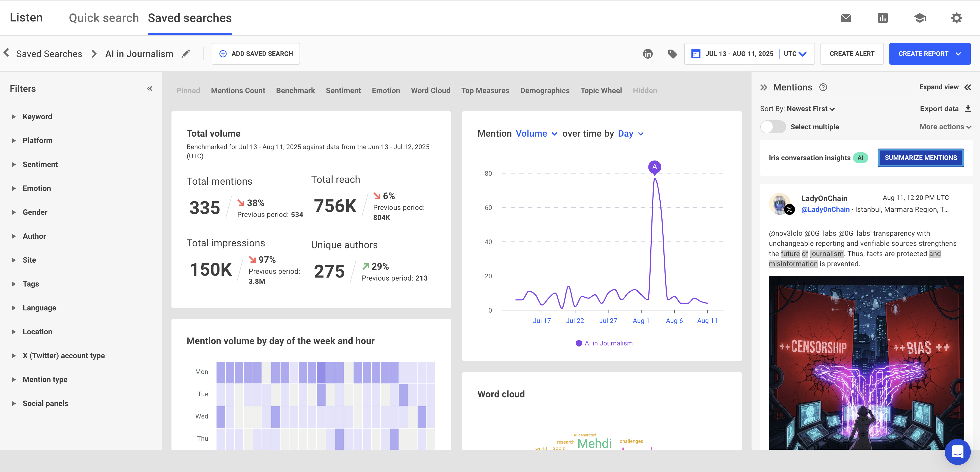Toggle the Select multiple switch
Viewport: 980px width, 472px height.
[773, 127]
